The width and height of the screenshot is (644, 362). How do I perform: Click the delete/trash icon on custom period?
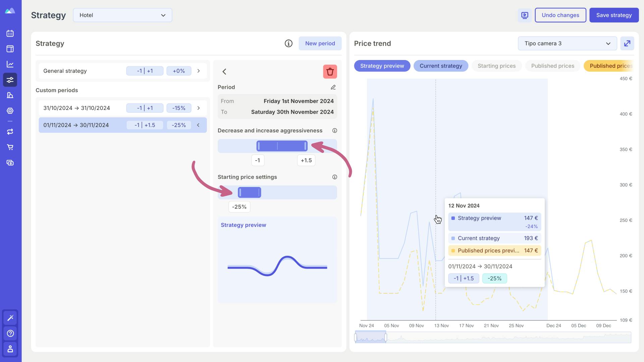click(x=330, y=72)
